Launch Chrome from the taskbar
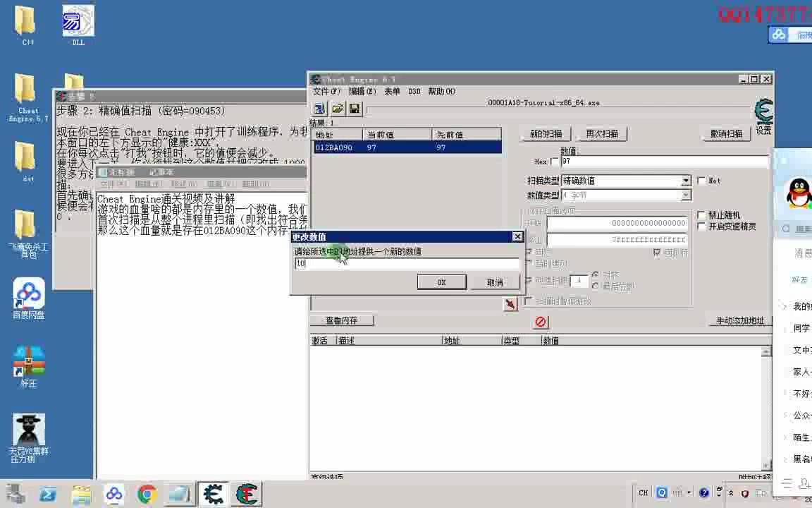Image resolution: width=812 pixels, height=508 pixels. pyautogui.click(x=145, y=494)
